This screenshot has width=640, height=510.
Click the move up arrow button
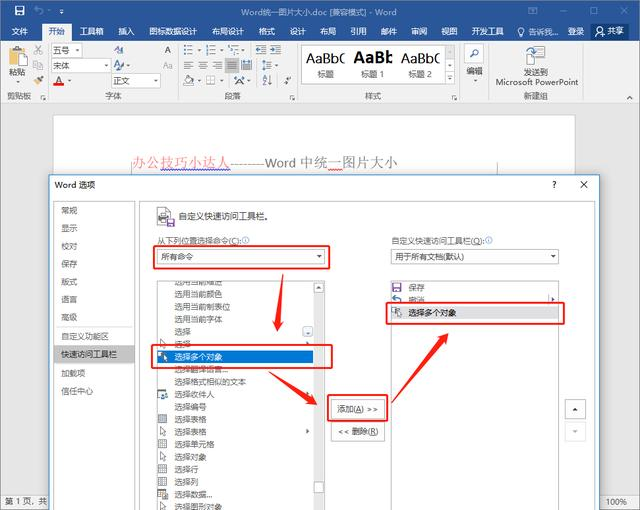coord(575,409)
